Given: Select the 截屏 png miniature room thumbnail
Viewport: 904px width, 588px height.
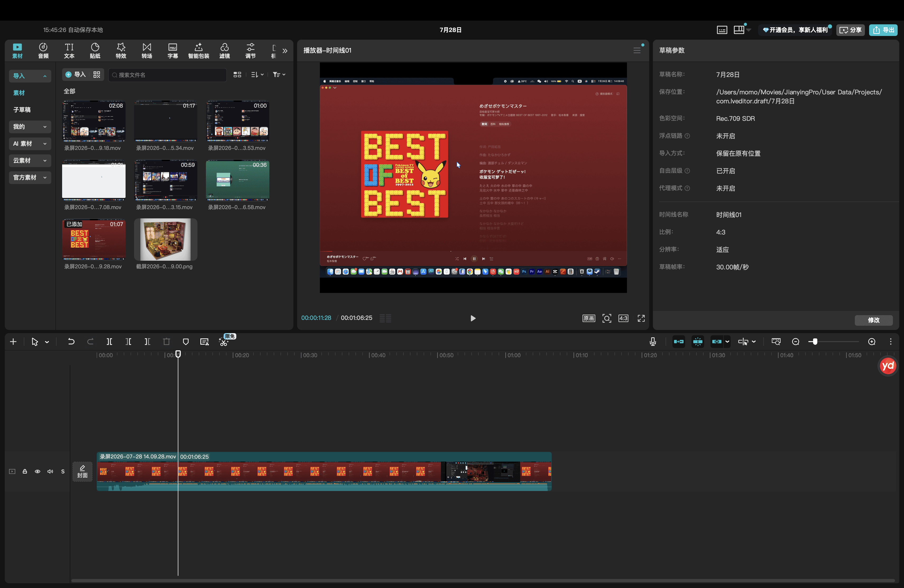Looking at the screenshot, I should pyautogui.click(x=166, y=239).
